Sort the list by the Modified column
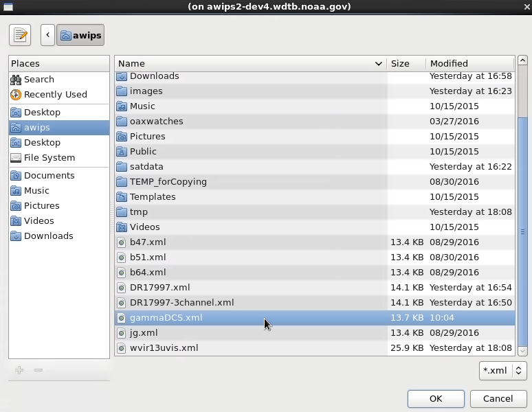Screen dimensions: 532x412 [x=470, y=63]
